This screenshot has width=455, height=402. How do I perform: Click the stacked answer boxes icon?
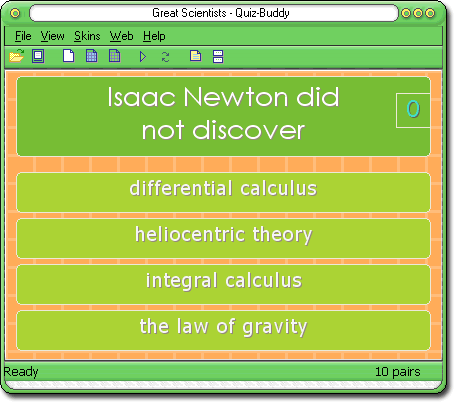(218, 57)
